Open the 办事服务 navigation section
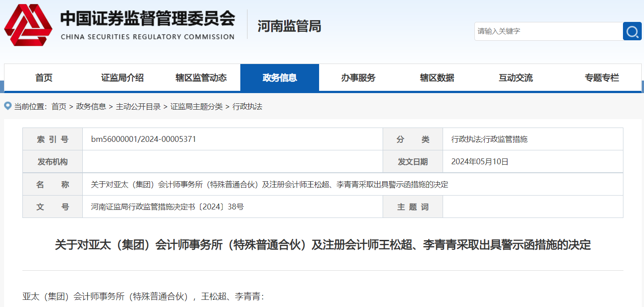This screenshot has width=644, height=307. [358, 77]
